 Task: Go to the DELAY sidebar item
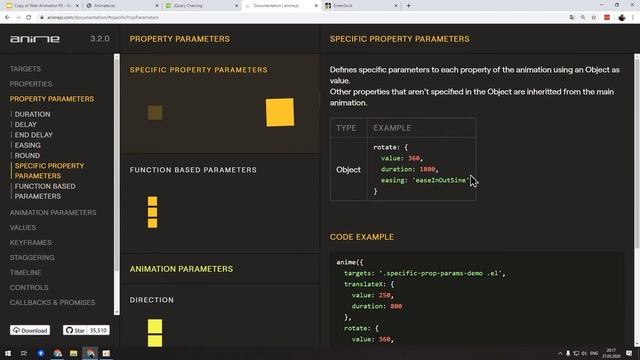point(26,124)
